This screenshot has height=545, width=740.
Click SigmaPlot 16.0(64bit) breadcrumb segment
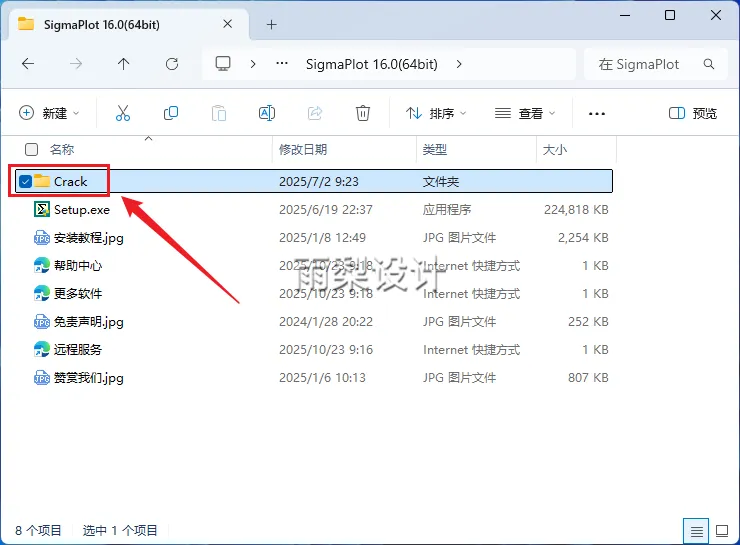[x=371, y=64]
